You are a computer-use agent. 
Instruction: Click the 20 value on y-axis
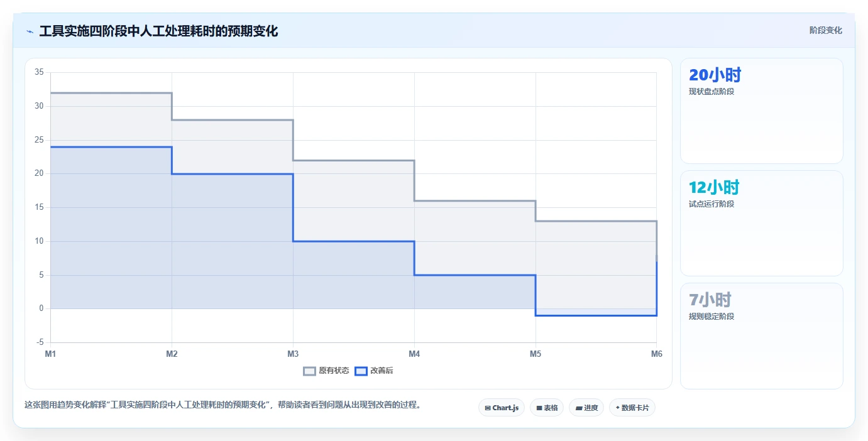[39, 173]
